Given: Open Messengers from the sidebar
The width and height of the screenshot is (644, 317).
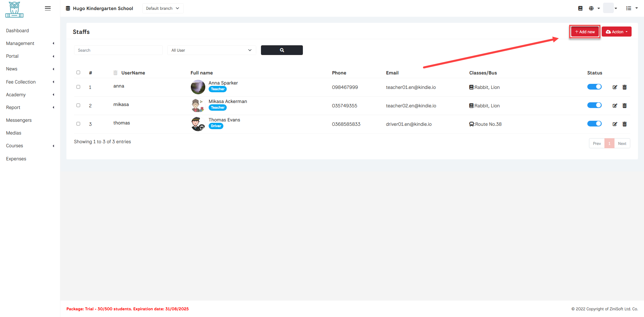Looking at the screenshot, I should coord(19,120).
